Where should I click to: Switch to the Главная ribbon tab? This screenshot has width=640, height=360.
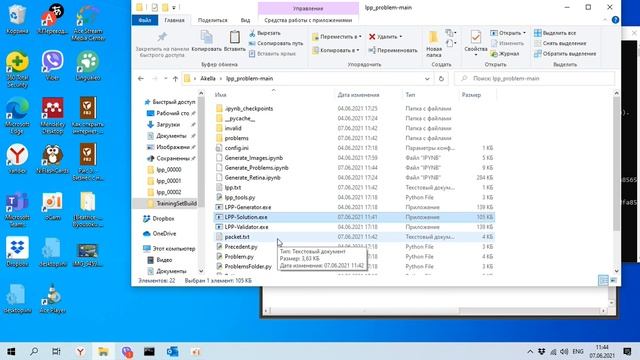click(174, 20)
